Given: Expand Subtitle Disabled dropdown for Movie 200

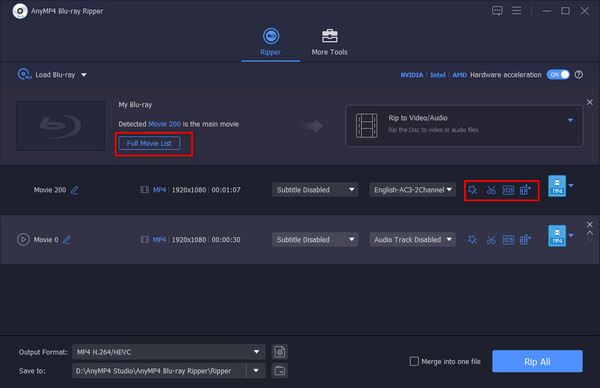Looking at the screenshot, I should pyautogui.click(x=315, y=190).
